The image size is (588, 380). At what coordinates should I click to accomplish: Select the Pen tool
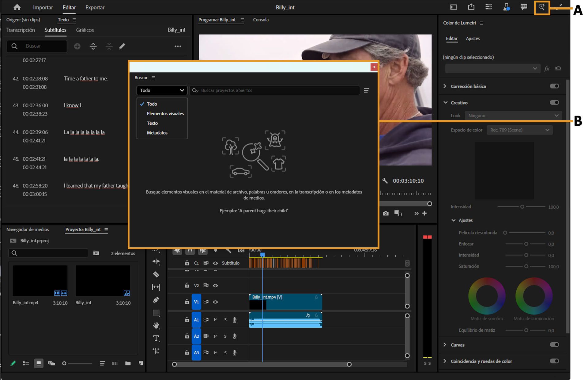[156, 300]
